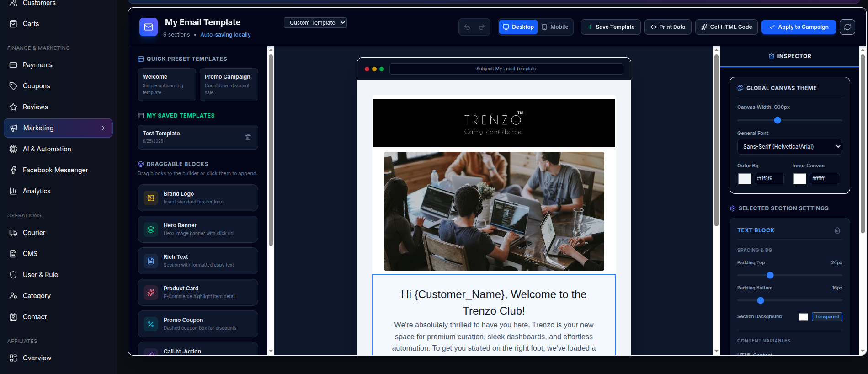The image size is (868, 374).
Task: Click the Product Card block icon
Action: tap(151, 293)
